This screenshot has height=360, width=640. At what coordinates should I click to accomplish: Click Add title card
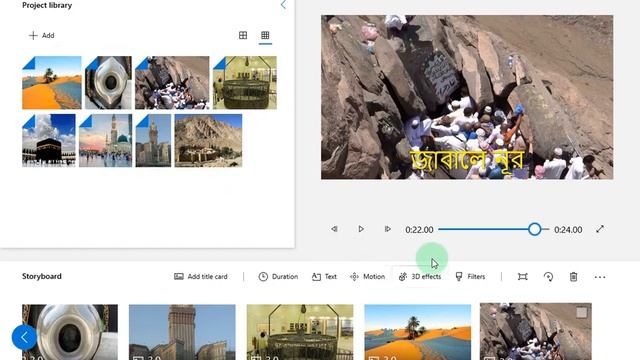201,277
